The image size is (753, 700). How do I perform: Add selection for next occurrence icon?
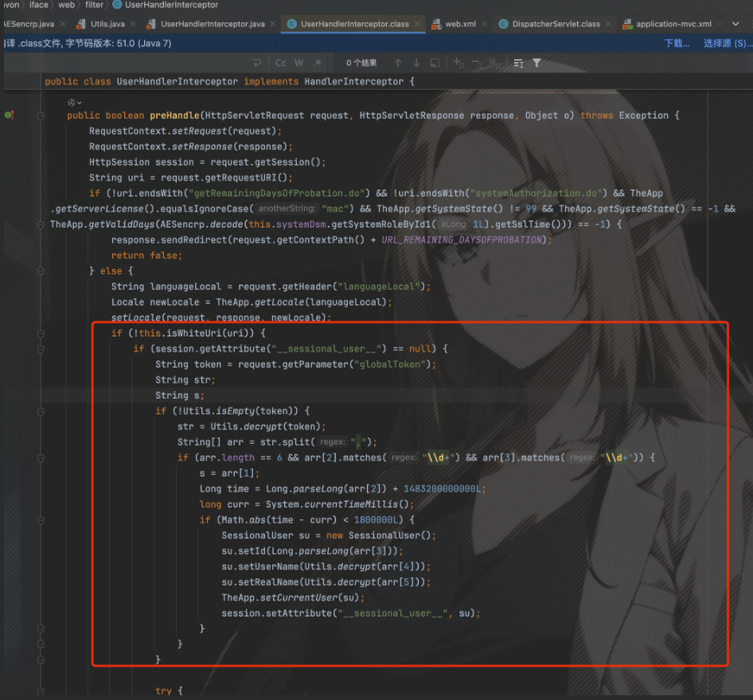[x=458, y=63]
